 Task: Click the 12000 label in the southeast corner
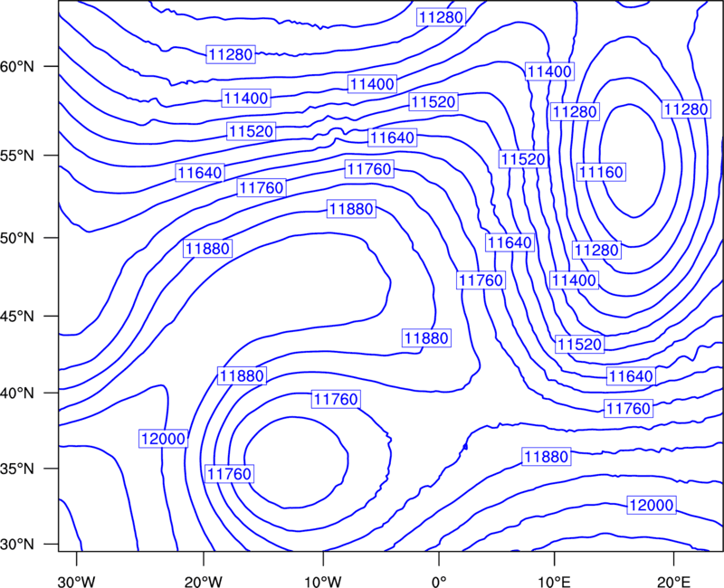652,505
